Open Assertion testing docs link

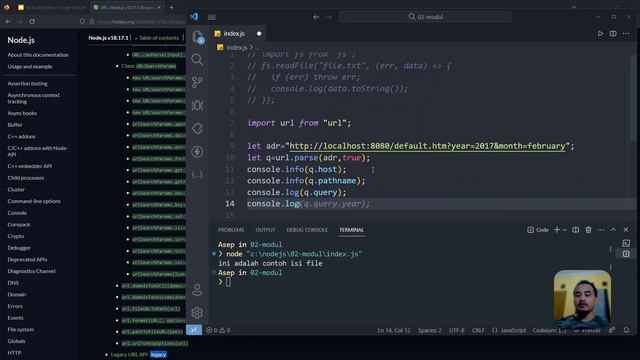[x=27, y=84]
